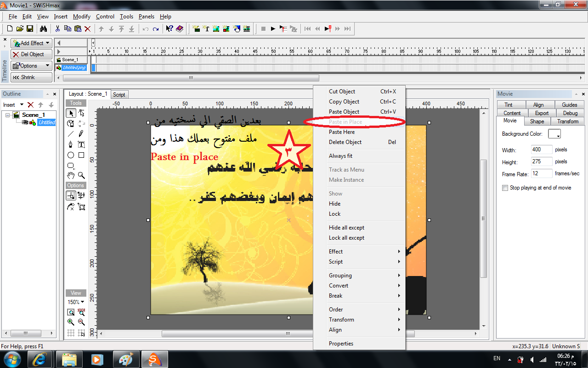Open the Background Color swatch
The image size is (588, 368).
(x=555, y=134)
